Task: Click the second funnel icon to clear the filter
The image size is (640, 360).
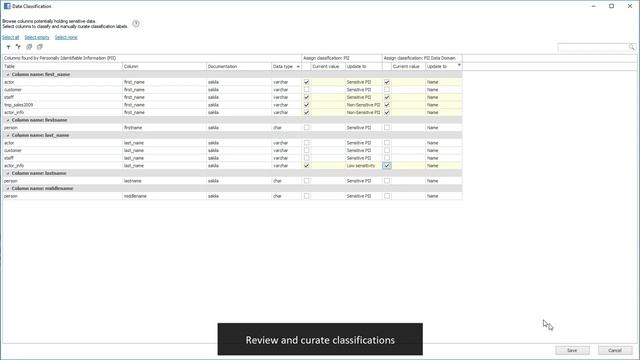Action: point(18,47)
